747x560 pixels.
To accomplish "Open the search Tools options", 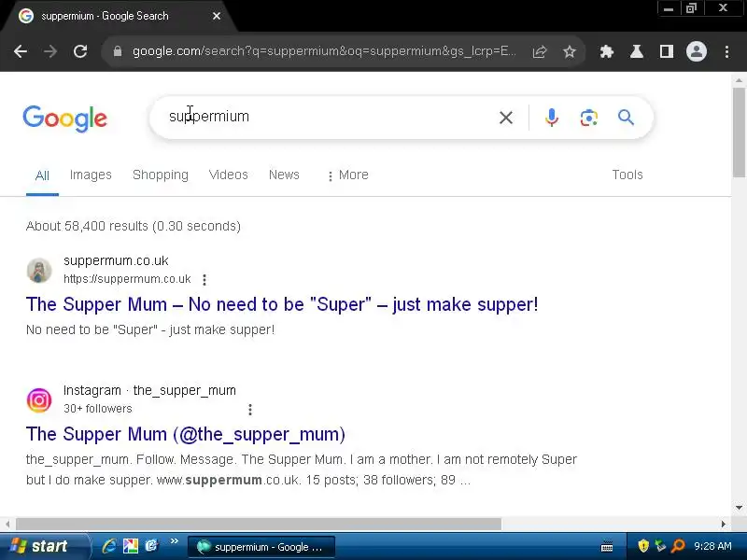I will coord(627,175).
